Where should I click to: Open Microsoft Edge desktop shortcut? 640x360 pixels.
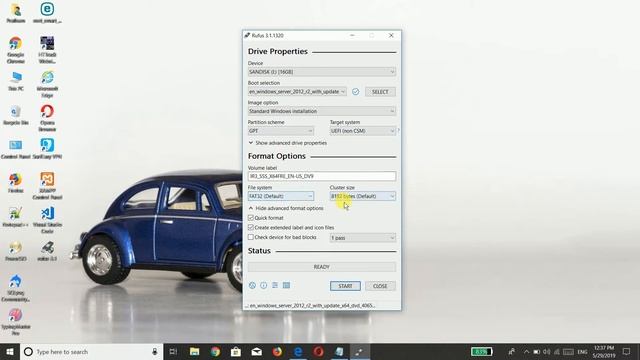(x=47, y=84)
